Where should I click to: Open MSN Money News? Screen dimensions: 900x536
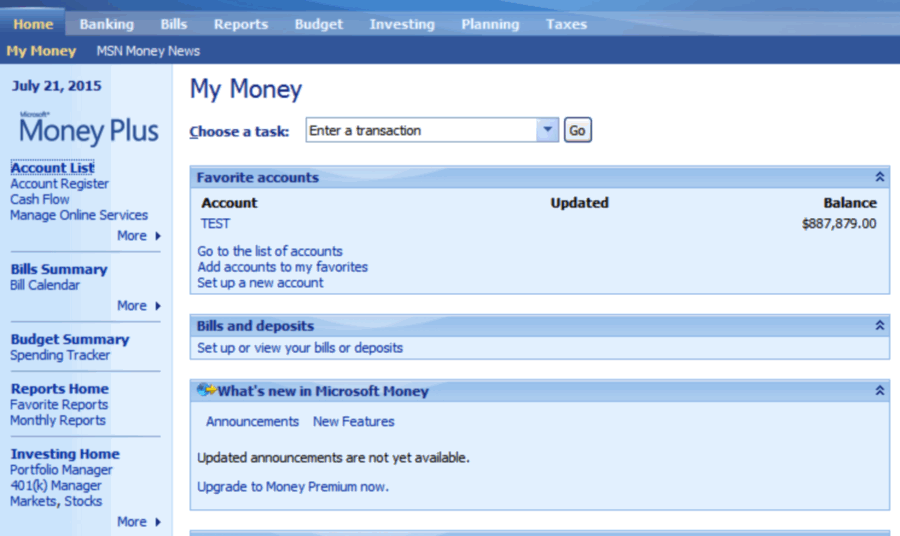click(148, 51)
